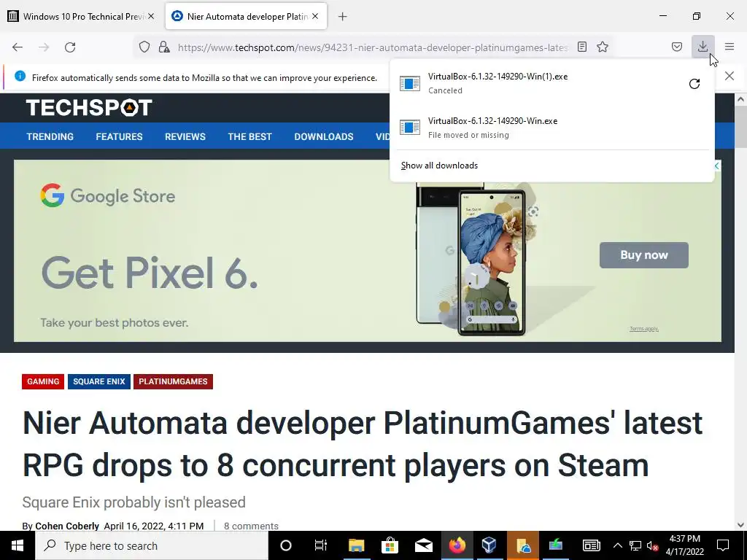Screen dimensions: 747x560
Task: Click the muted volume tray icon
Action: pos(652,545)
